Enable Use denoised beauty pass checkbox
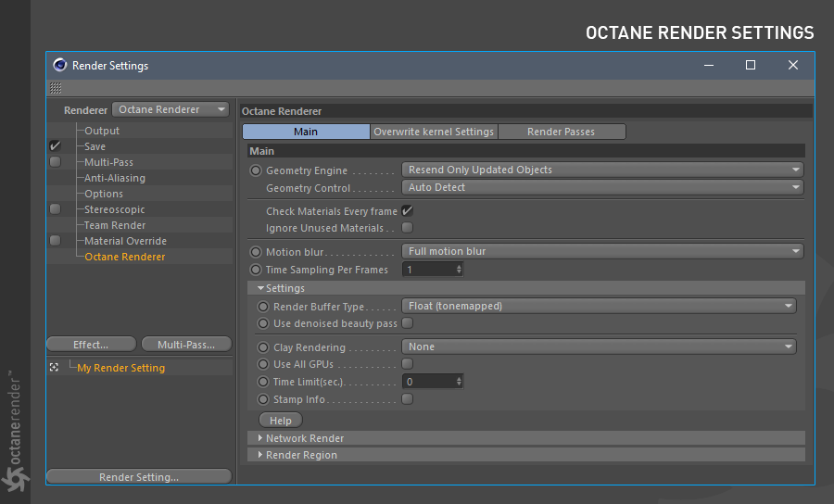This screenshot has width=834, height=504. point(408,322)
